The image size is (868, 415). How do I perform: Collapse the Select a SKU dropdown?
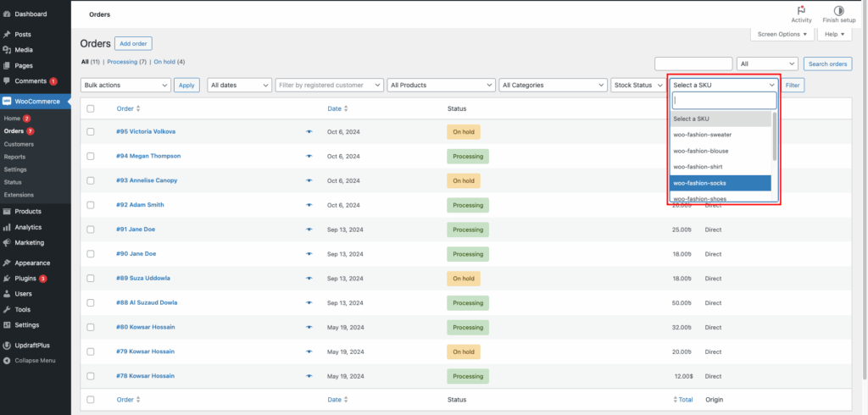pyautogui.click(x=724, y=86)
